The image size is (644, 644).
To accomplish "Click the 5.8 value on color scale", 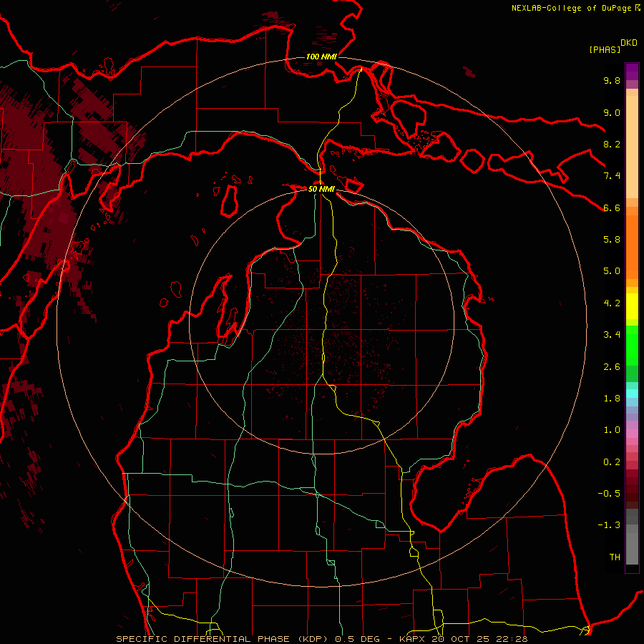I will click(x=612, y=240).
